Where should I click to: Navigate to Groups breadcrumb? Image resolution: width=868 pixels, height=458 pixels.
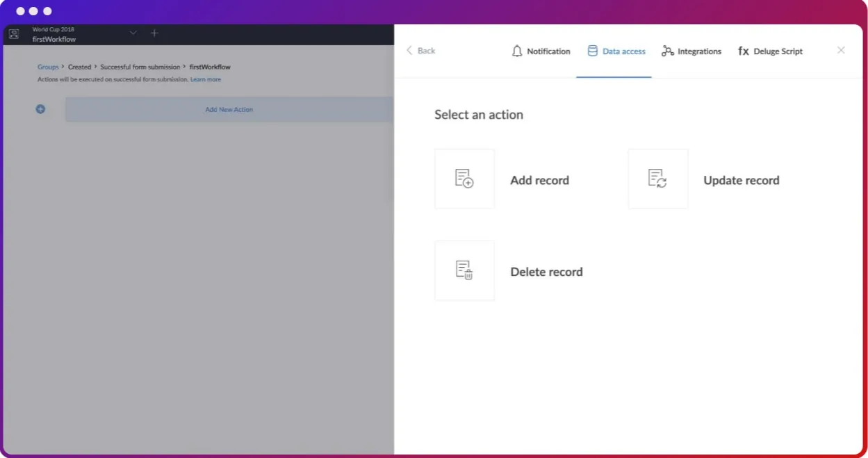pos(48,67)
